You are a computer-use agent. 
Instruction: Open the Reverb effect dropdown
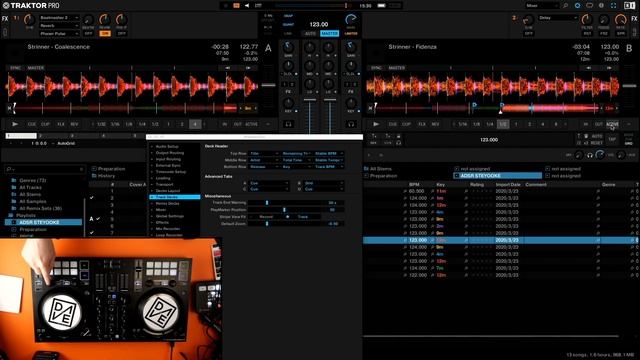[x=59, y=26]
